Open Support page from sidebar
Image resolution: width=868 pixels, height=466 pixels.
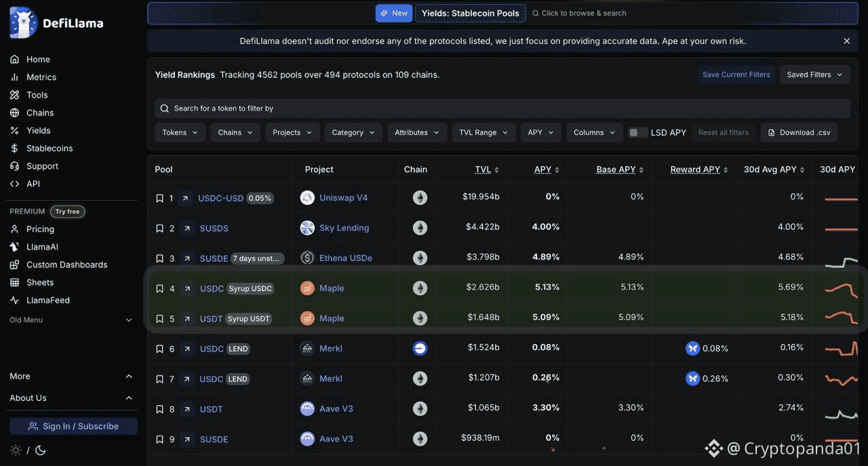tap(42, 166)
